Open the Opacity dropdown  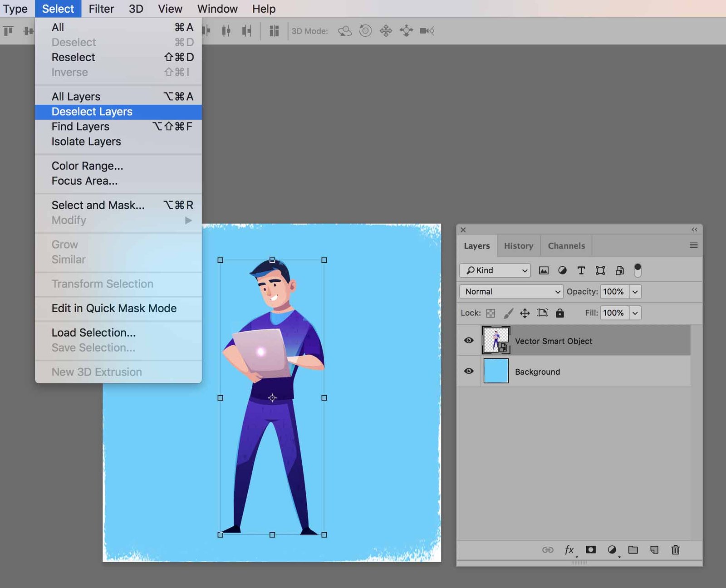coord(635,292)
